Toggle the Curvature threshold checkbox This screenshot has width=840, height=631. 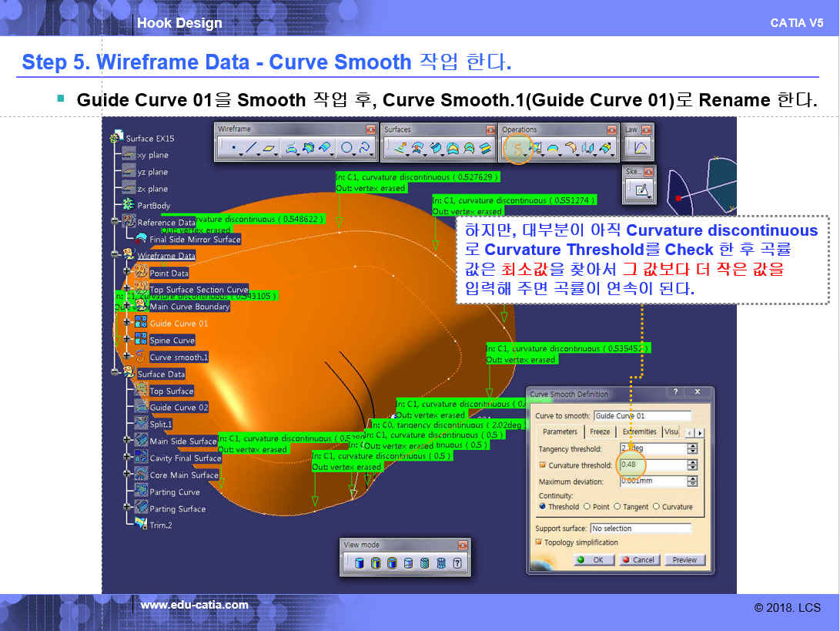click(x=542, y=465)
